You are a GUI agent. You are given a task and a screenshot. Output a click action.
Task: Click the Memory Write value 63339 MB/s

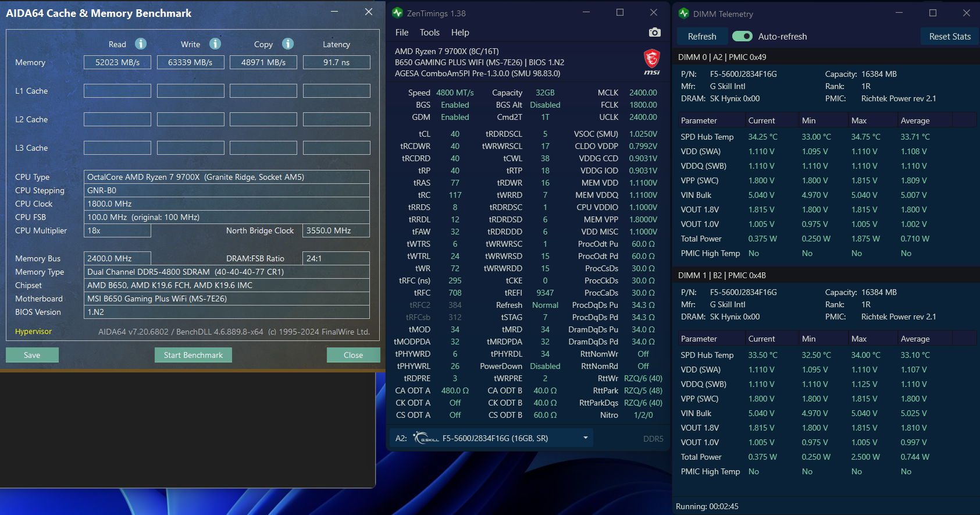click(x=190, y=62)
